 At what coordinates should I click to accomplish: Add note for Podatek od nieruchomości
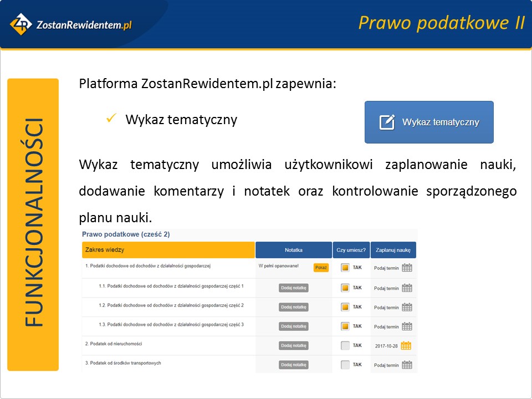coord(293,346)
